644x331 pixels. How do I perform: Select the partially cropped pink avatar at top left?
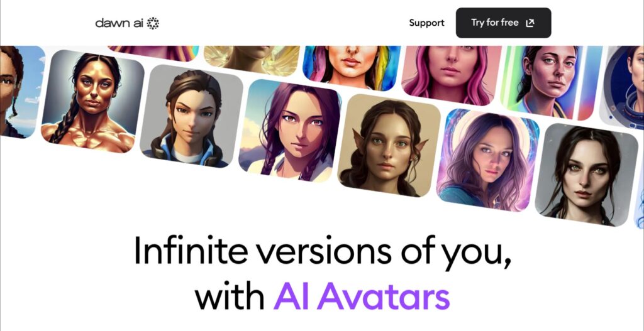[154, 53]
